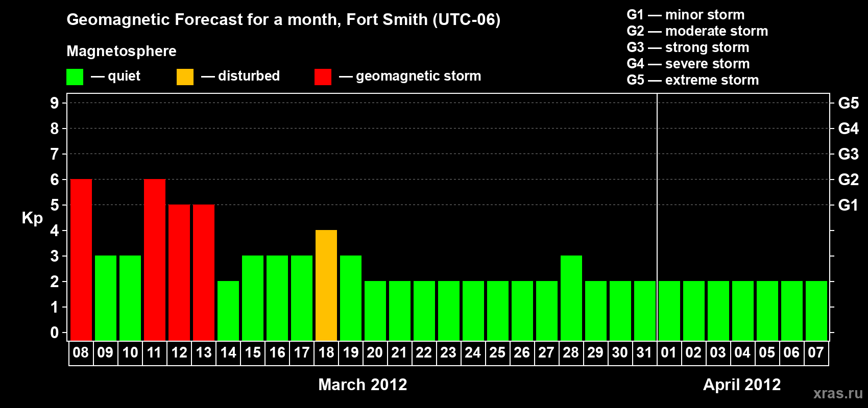Click the red geomagnetic storm legend swatch

click(x=323, y=77)
